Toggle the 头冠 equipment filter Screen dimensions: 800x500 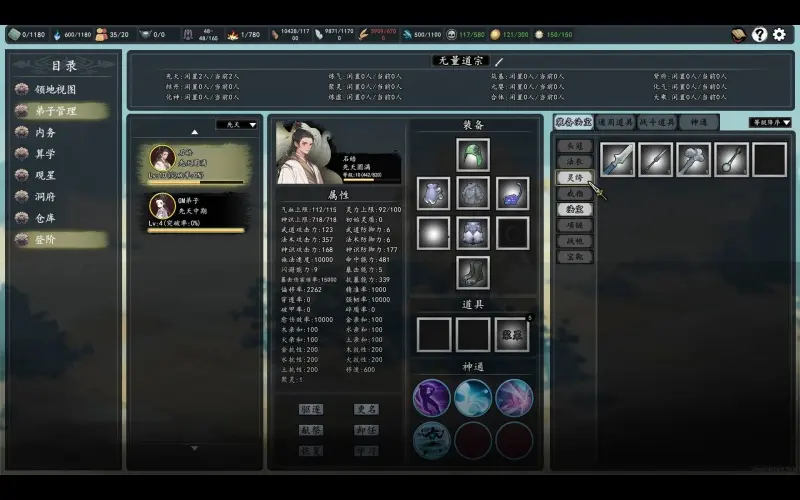click(x=574, y=145)
